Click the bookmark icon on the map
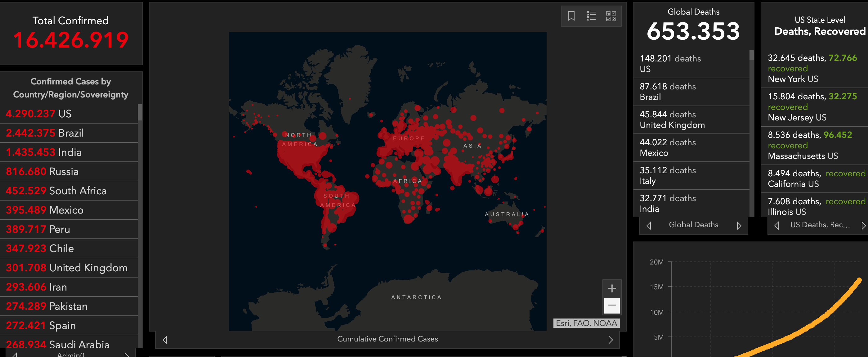 tap(571, 16)
